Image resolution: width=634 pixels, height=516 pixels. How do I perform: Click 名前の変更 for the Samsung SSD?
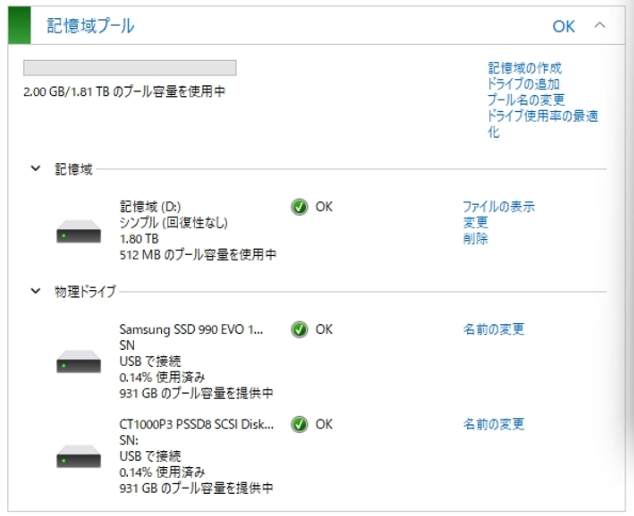pyautogui.click(x=493, y=329)
